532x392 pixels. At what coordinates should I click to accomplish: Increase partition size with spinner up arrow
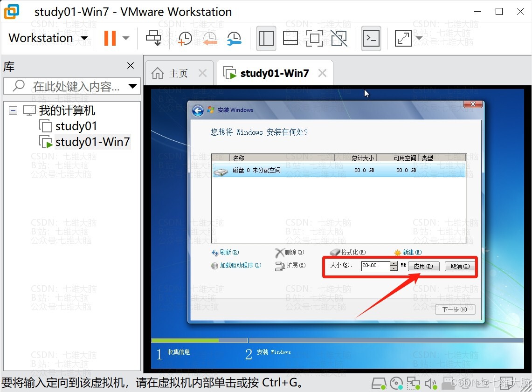click(394, 263)
